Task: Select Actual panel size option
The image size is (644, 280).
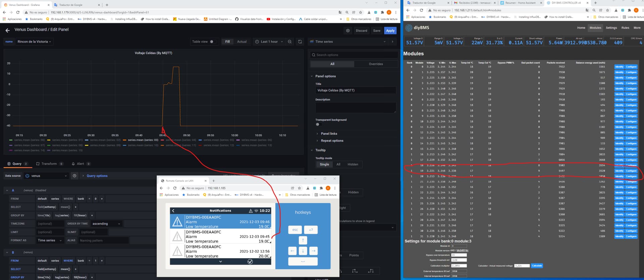Action: (242, 42)
